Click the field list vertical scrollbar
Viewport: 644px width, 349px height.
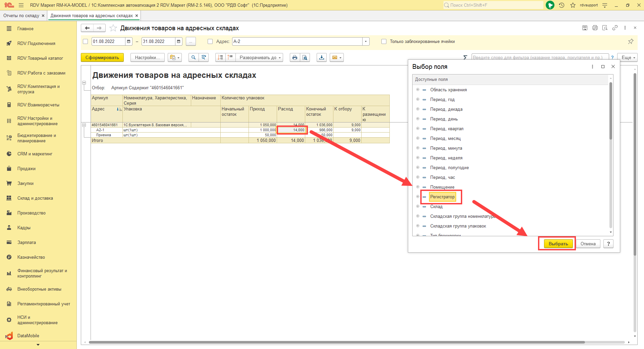click(x=610, y=111)
